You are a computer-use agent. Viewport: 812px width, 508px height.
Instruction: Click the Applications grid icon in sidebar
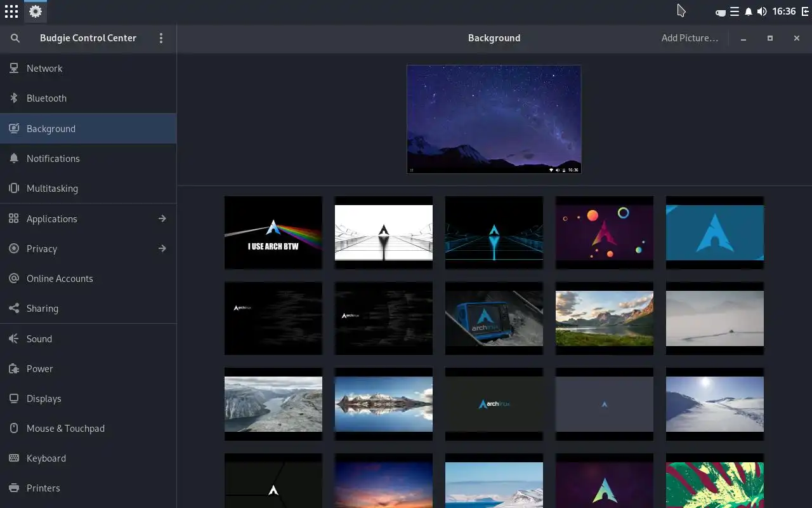click(x=14, y=218)
